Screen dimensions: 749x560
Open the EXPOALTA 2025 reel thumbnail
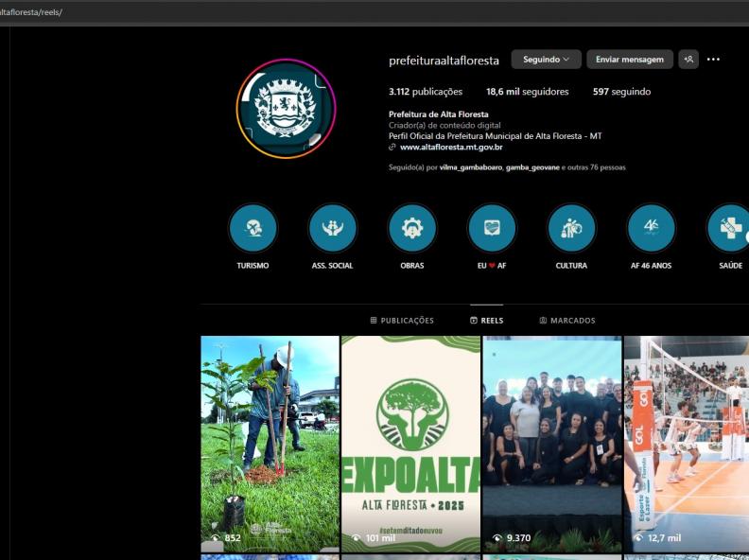click(x=410, y=444)
